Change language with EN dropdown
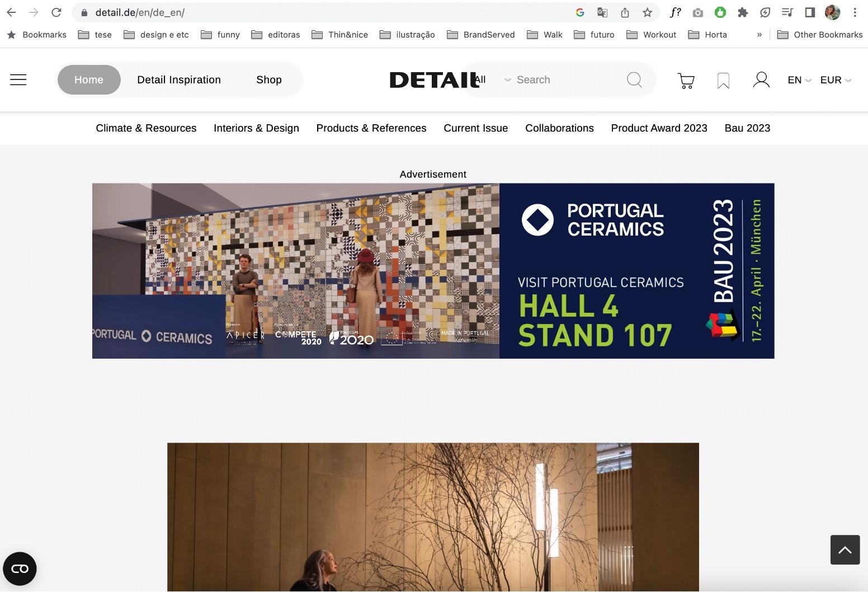This screenshot has height=592, width=868. pyautogui.click(x=799, y=80)
